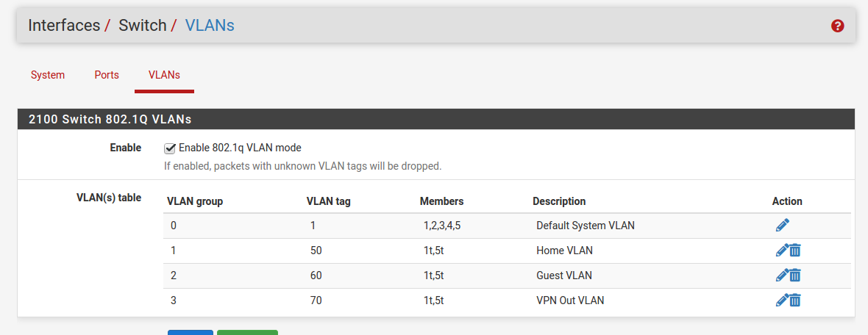
Task: Toggle the Enable 802.1q VLAN mode checkbox
Action: [170, 148]
